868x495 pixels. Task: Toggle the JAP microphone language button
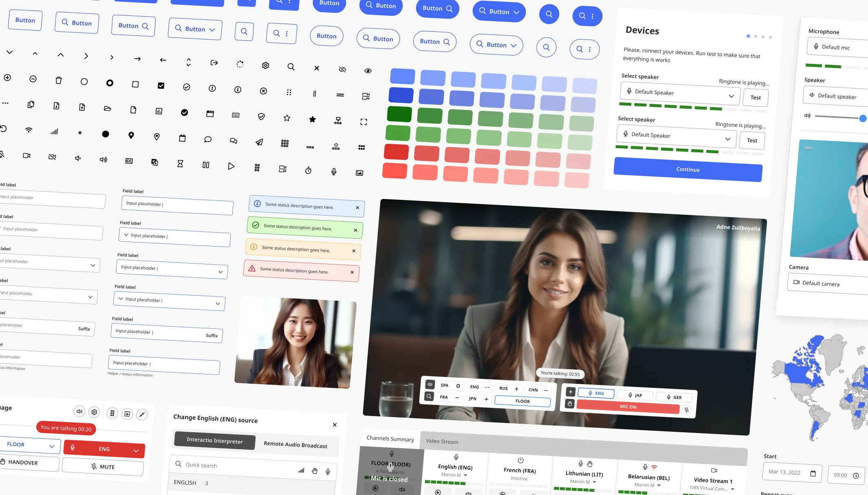pos(635,395)
